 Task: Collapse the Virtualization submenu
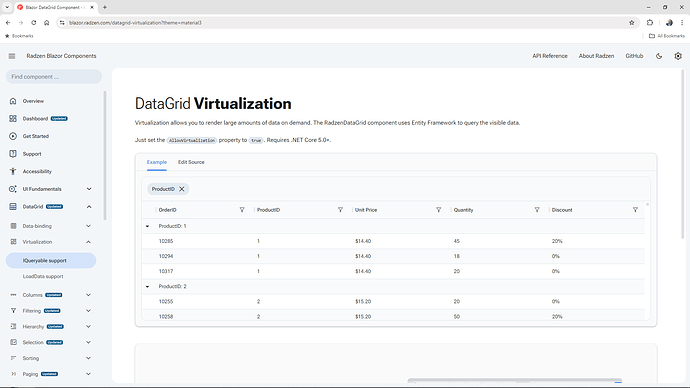click(x=88, y=242)
